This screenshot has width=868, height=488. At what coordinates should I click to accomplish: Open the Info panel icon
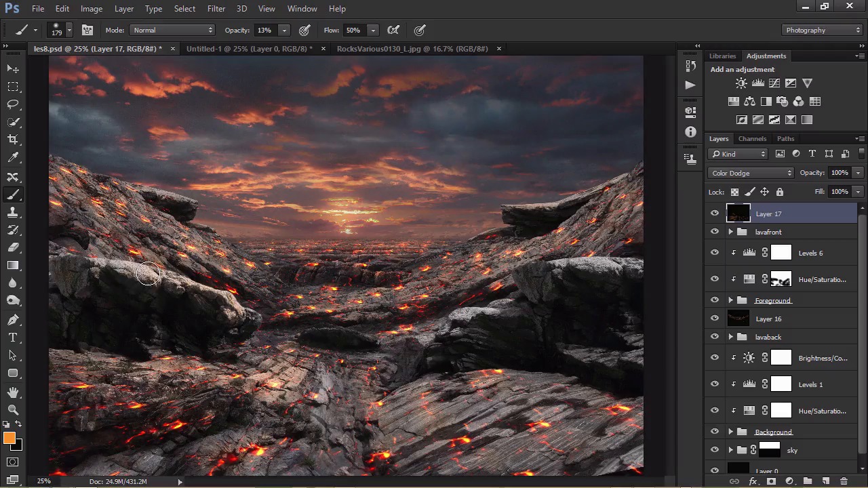pos(690,132)
